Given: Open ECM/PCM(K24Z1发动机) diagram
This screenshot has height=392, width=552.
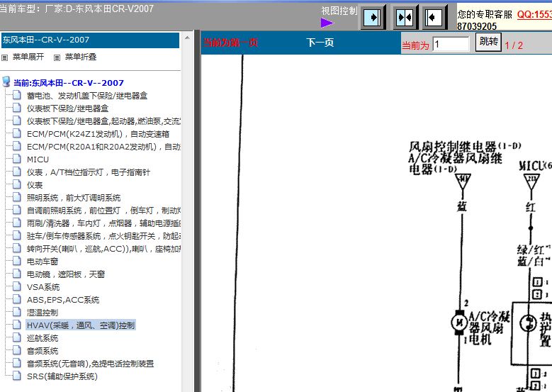Looking at the screenshot, I should pos(98,134).
